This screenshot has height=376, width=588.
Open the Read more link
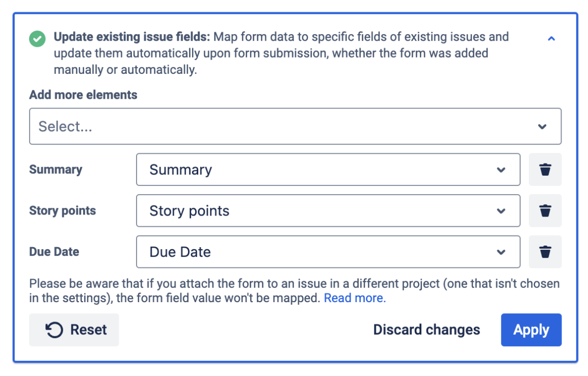tap(355, 298)
